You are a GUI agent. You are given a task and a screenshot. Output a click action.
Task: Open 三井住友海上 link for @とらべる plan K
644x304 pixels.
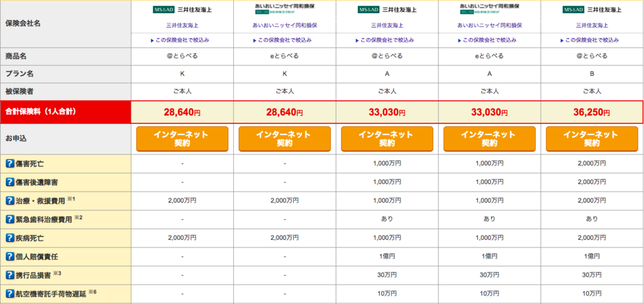182,25
